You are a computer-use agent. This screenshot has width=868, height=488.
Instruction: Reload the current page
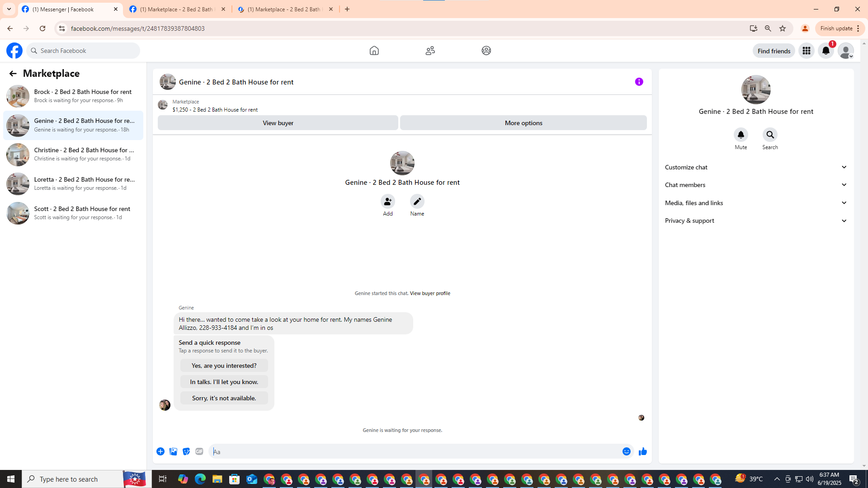(42, 28)
